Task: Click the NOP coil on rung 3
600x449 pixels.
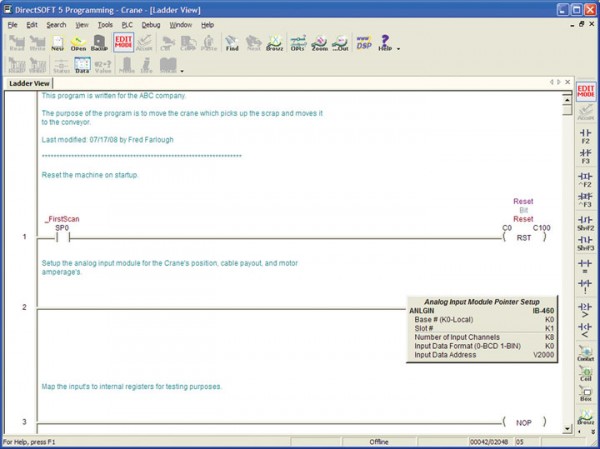Action: click(x=524, y=423)
